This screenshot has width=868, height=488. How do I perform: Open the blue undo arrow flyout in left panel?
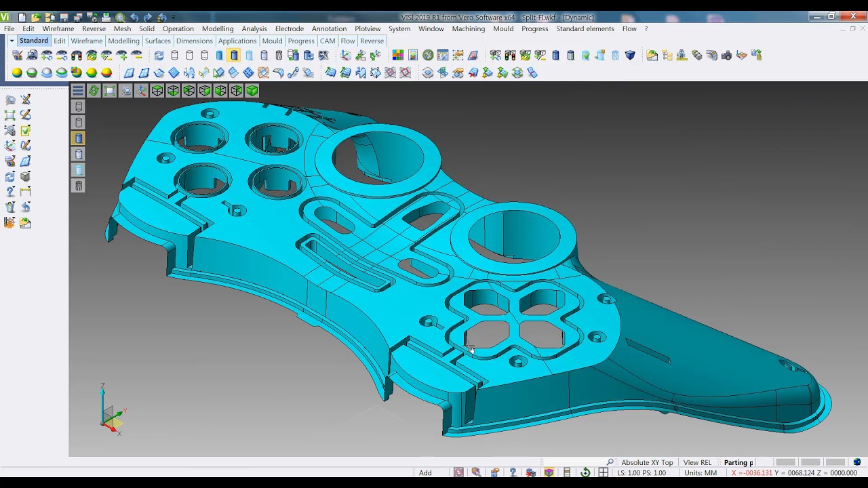(25, 207)
